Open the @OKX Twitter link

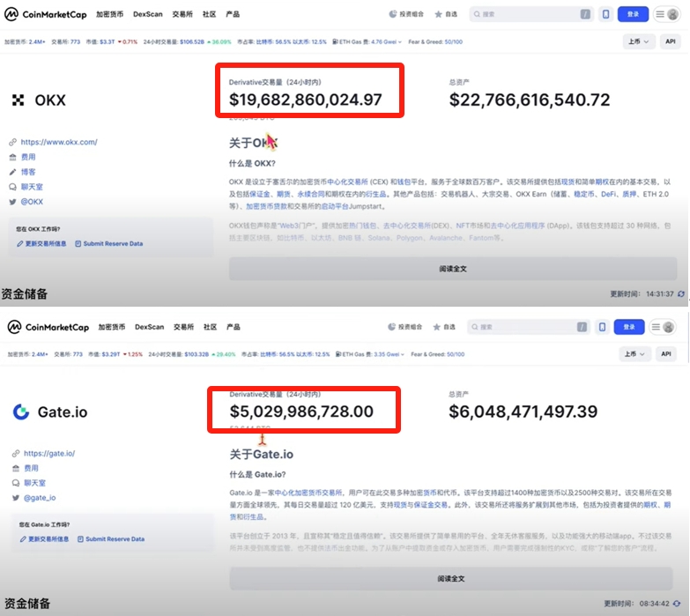32,202
